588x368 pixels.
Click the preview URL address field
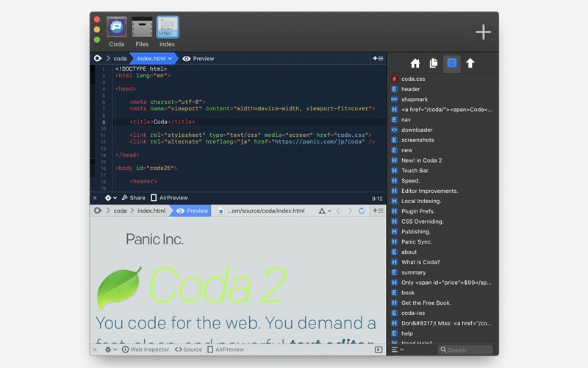265,210
